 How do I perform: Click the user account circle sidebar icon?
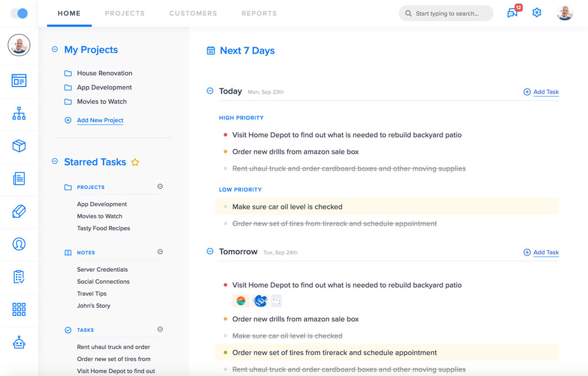click(x=19, y=244)
